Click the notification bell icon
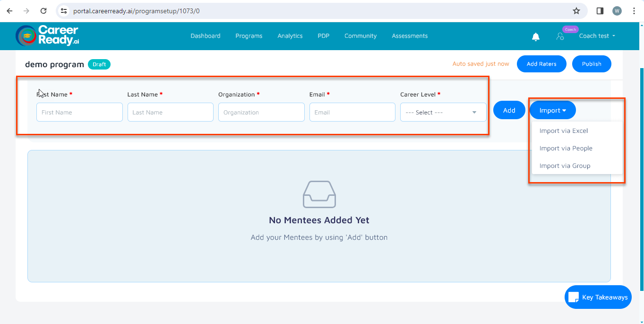 tap(536, 36)
